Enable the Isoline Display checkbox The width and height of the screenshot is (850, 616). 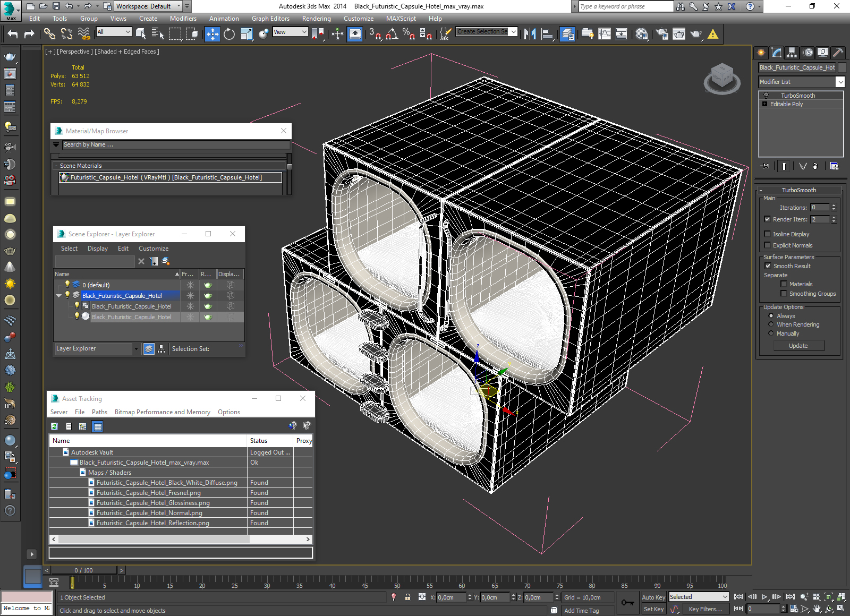point(767,234)
